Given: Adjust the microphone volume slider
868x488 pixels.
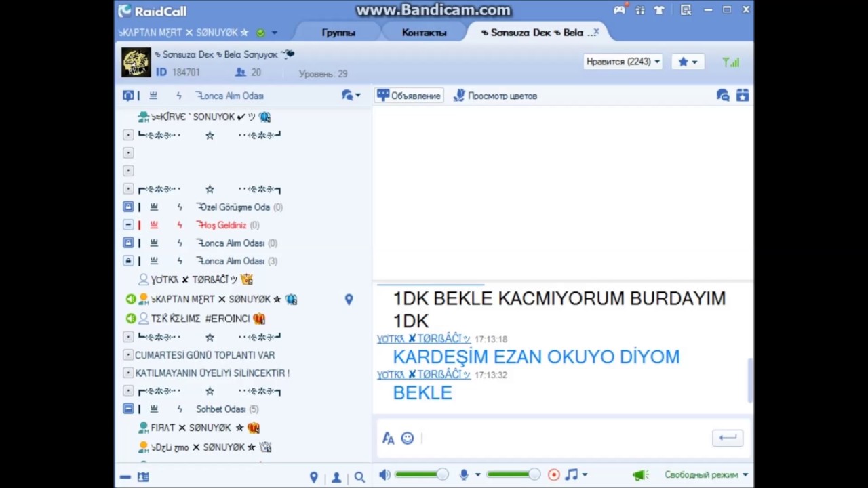Looking at the screenshot, I should click(x=513, y=475).
